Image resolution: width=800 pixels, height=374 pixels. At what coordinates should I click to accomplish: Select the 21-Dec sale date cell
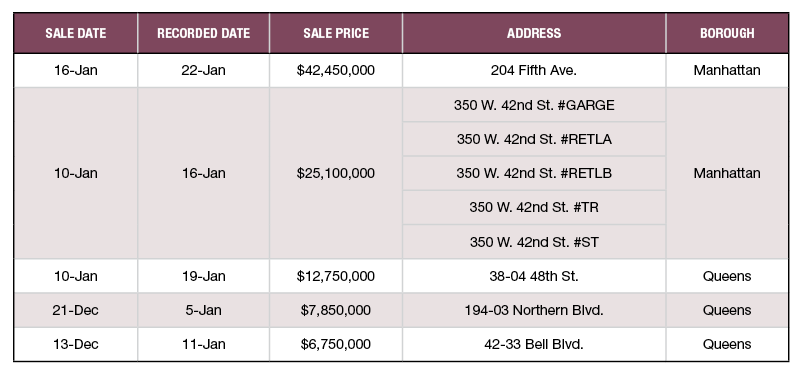pos(76,310)
